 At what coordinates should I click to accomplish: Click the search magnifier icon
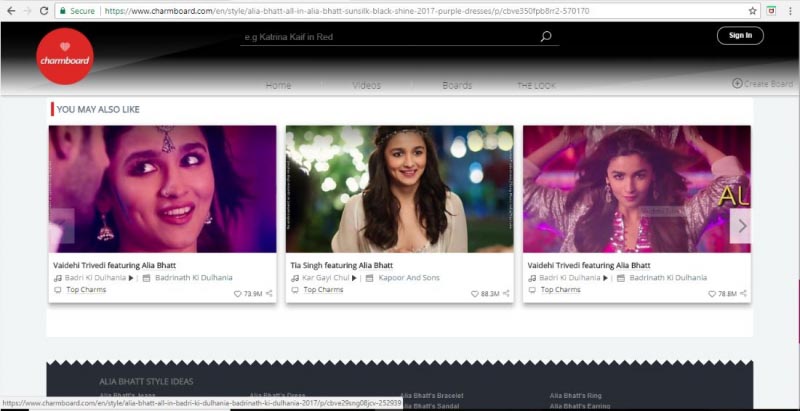pos(546,37)
